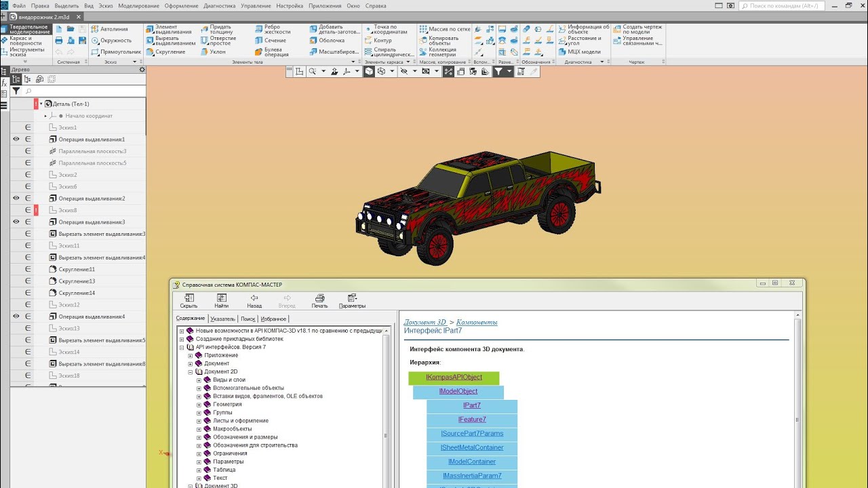Open МЦХ модели mass properties
The height and width of the screenshot is (488, 868).
click(x=580, y=52)
